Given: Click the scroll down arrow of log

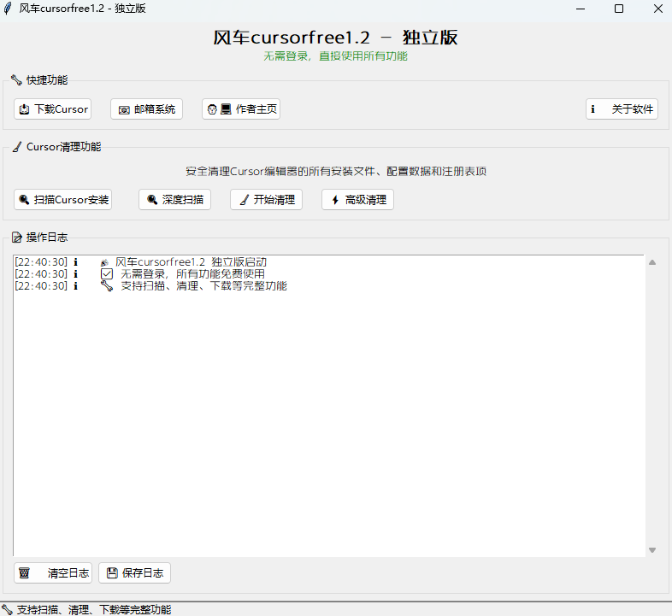Looking at the screenshot, I should [x=652, y=550].
